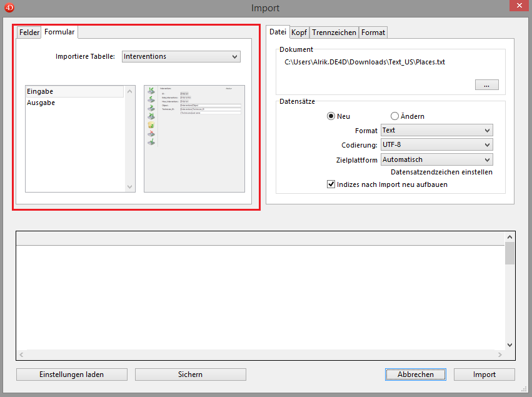Click the 4D application icon in title bar
The width and height of the screenshot is (532, 397).
click(9, 8)
